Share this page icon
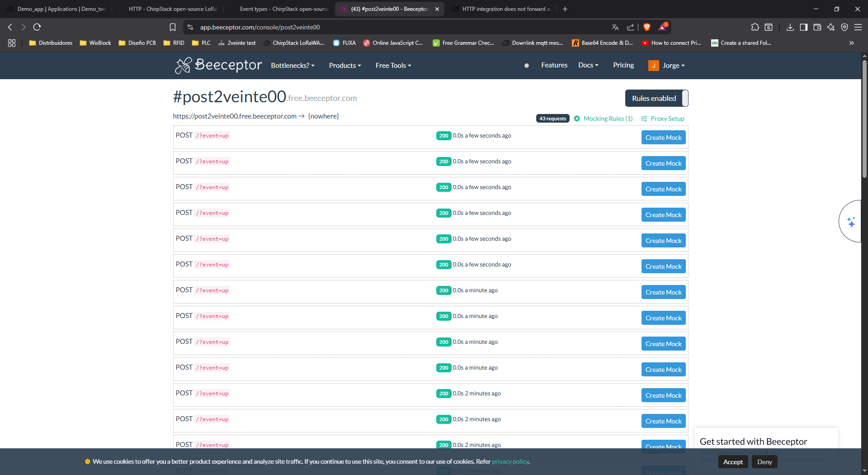 [x=631, y=27]
